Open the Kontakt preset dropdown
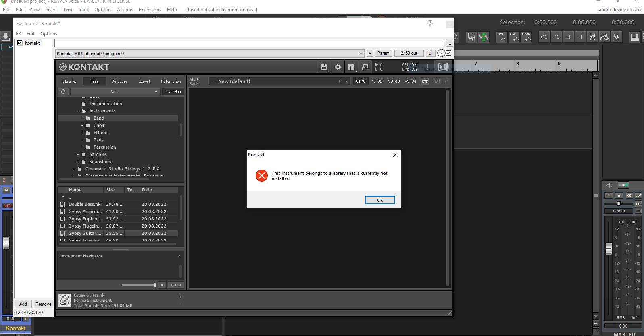Viewport: 644px width, 336px height. pos(210,53)
